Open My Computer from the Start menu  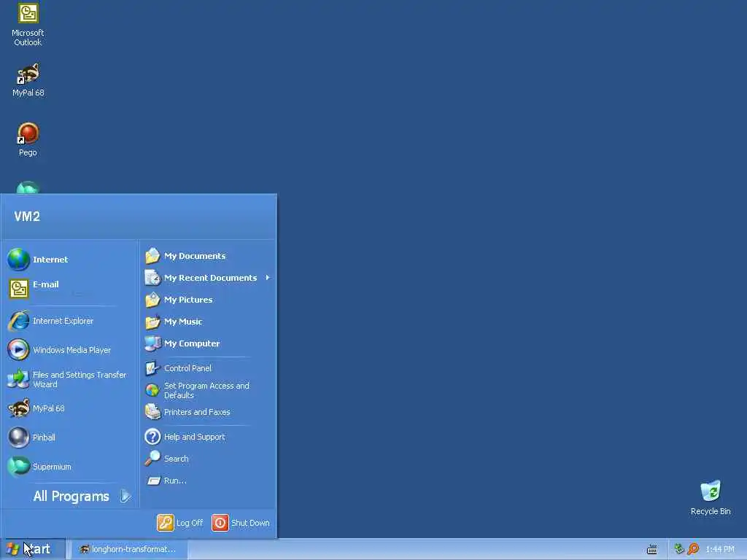(x=208, y=344)
